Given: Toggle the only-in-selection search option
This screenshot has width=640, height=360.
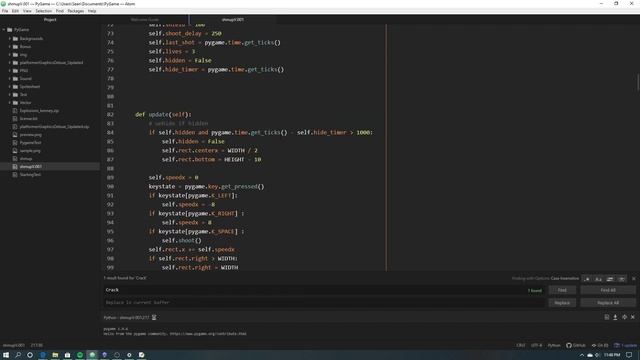Looking at the screenshot, I should click(610, 279).
